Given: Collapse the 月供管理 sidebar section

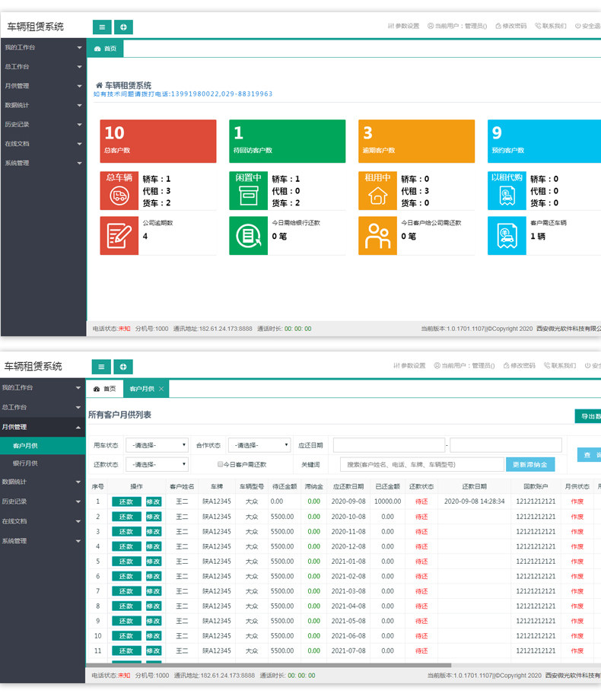Looking at the screenshot, I should (x=43, y=428).
